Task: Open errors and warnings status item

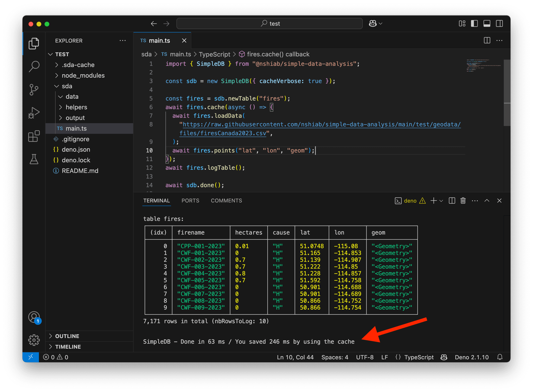Action: 56,357
